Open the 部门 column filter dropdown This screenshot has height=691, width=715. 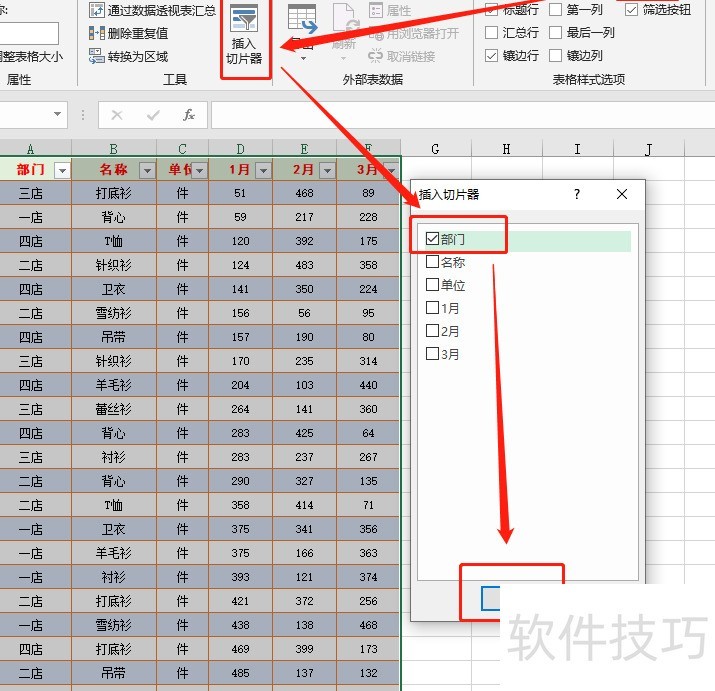click(x=62, y=171)
